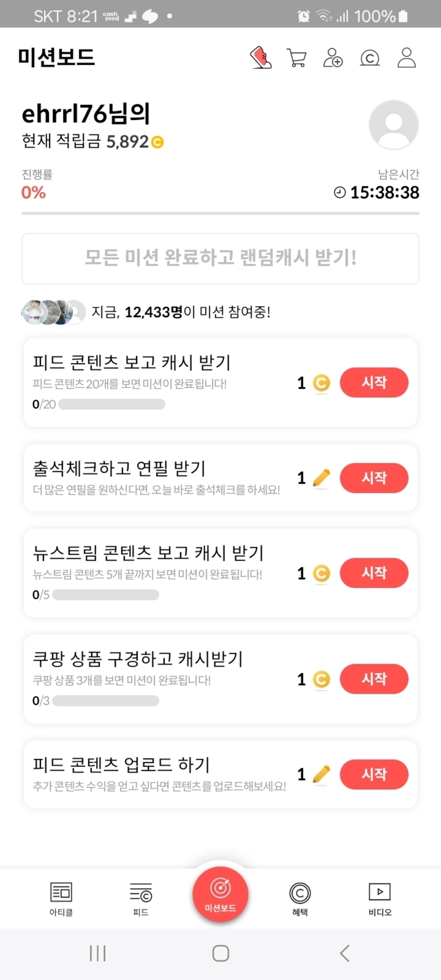
Task: Start the 뉴스트림 콘텐츠 mission
Action: click(374, 573)
